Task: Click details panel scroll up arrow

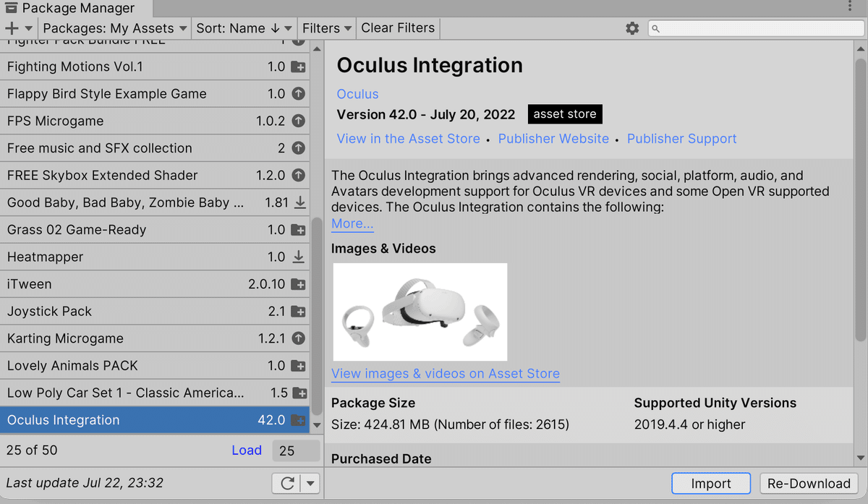Action: pos(861,48)
